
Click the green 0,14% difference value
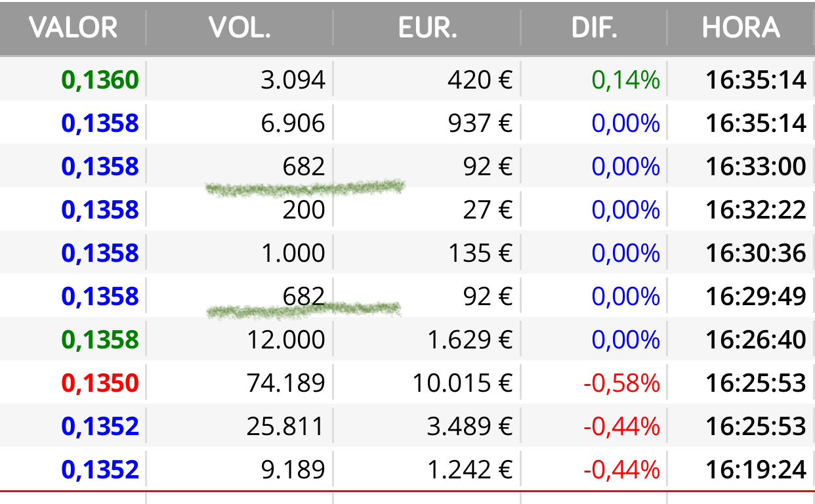tap(626, 80)
